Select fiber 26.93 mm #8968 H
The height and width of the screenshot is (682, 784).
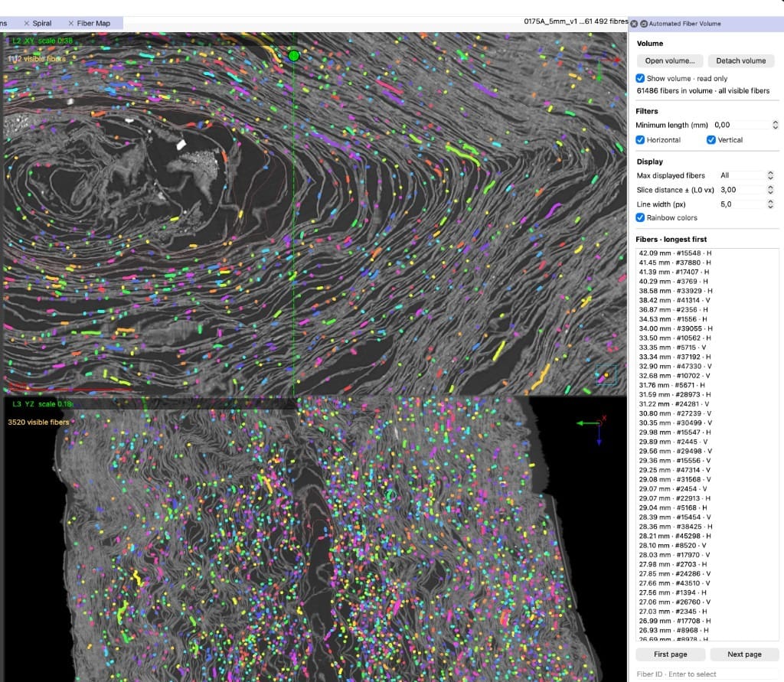(x=707, y=631)
